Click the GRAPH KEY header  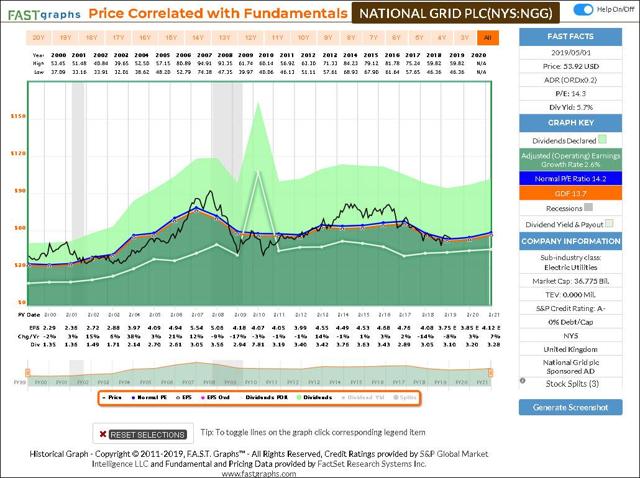570,122
